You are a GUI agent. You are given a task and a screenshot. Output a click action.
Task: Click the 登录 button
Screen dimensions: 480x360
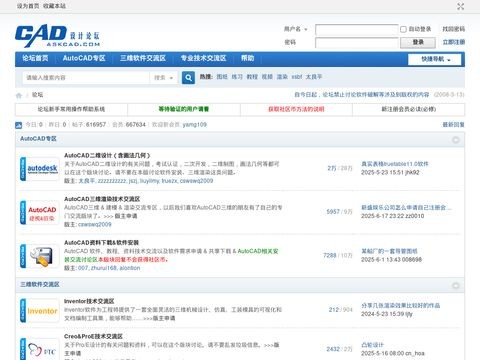click(418, 42)
